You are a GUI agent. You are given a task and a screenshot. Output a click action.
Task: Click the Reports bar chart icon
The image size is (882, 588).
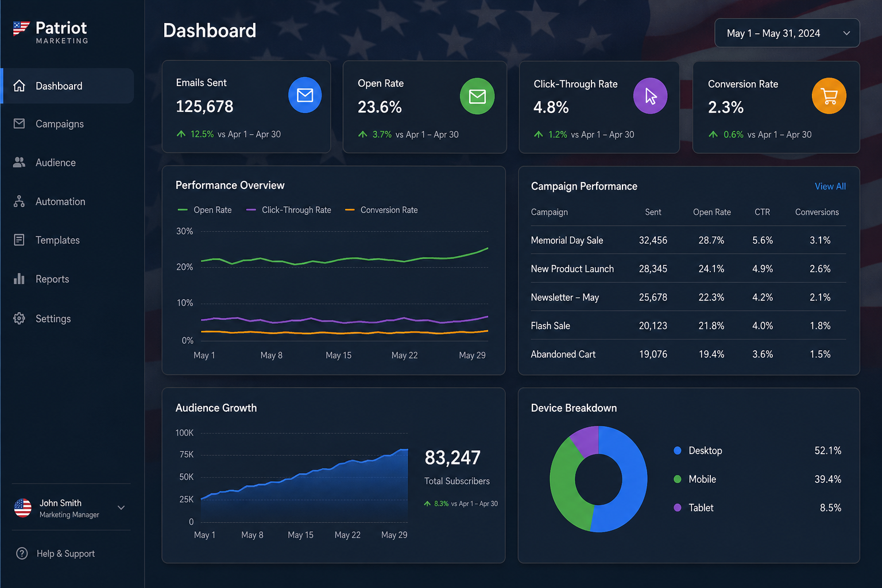point(19,278)
